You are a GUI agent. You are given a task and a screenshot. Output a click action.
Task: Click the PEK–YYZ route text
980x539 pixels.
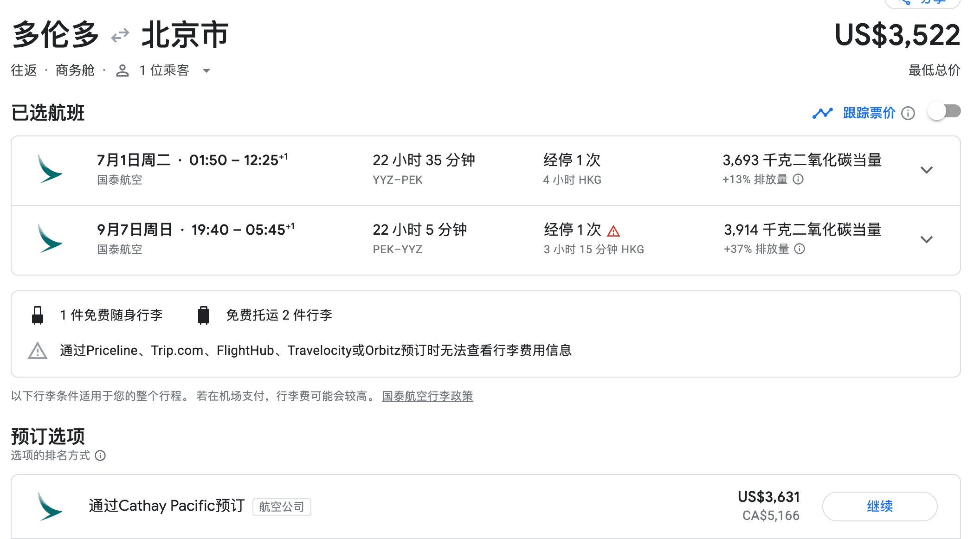(397, 249)
